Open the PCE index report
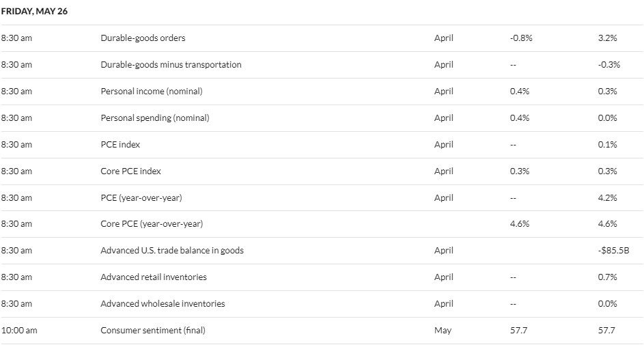This screenshot has width=644, height=347. [120, 145]
